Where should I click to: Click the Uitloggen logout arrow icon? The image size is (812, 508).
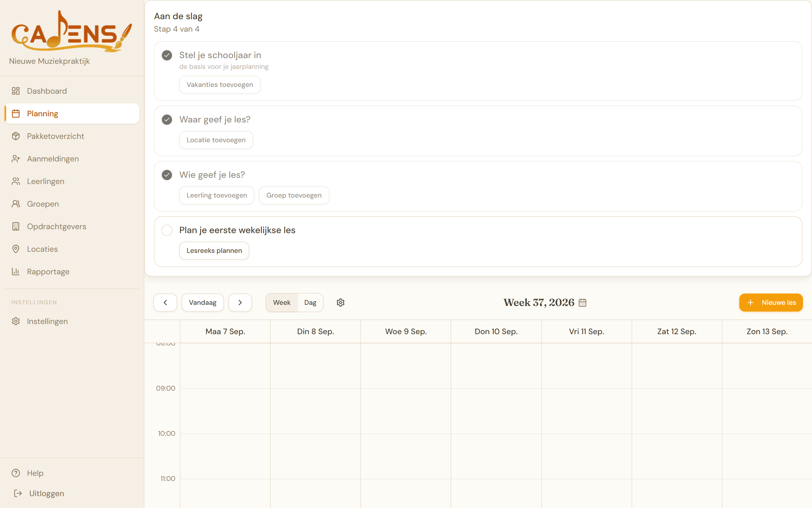pos(18,493)
